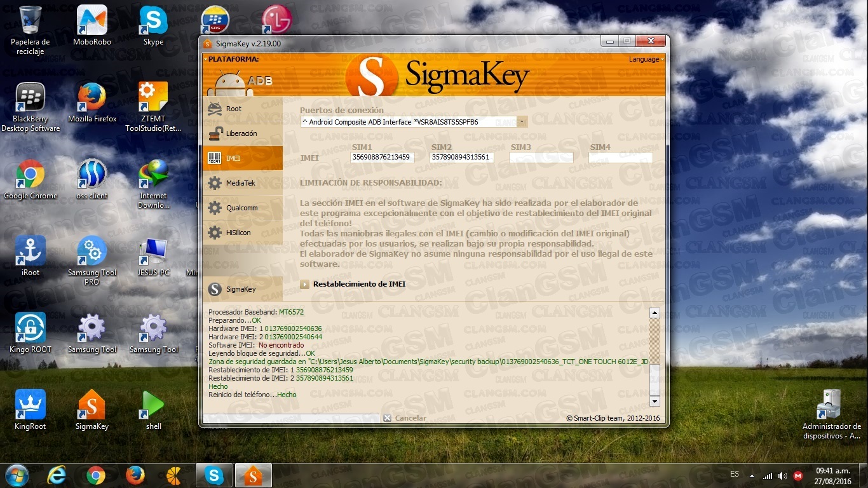Viewport: 868px width, 488px height.
Task: Expand the Puertos de conexión dropdown
Action: pyautogui.click(x=522, y=121)
